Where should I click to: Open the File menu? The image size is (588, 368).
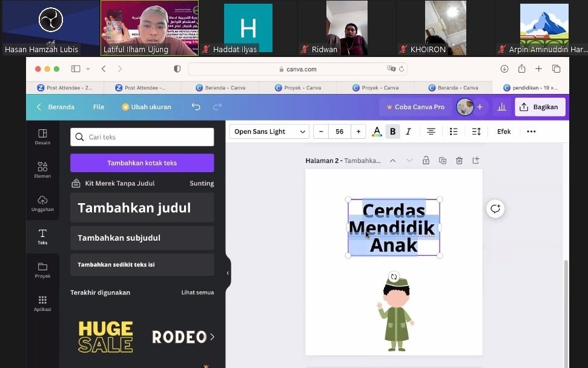(99, 107)
